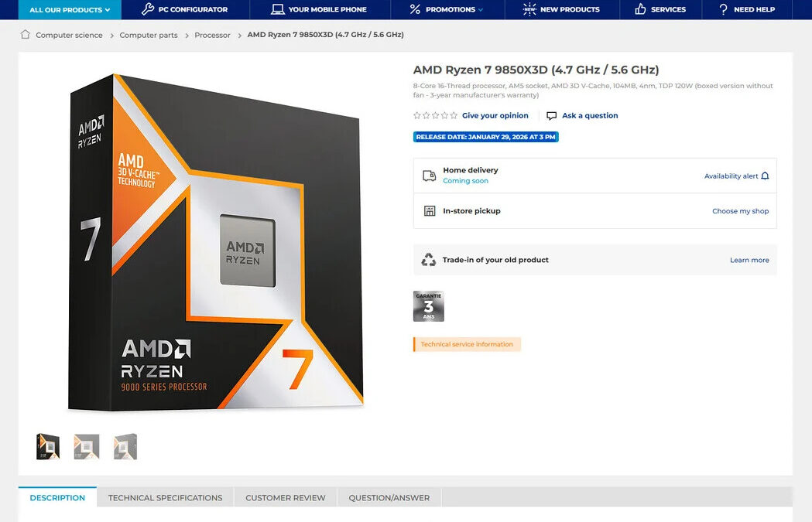Open the Customer Review tab
This screenshot has height=522, width=812.
(285, 497)
